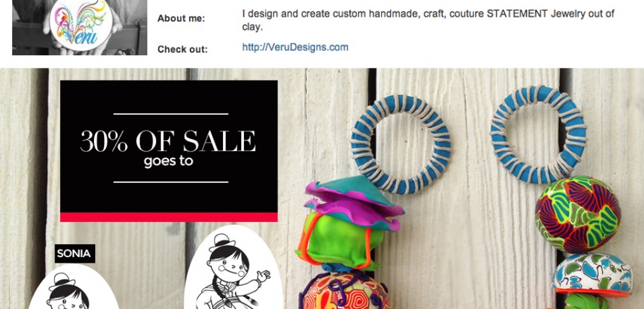Click the waving cartoon girl illustration
The height and width of the screenshot is (309, 644).
click(233, 269)
